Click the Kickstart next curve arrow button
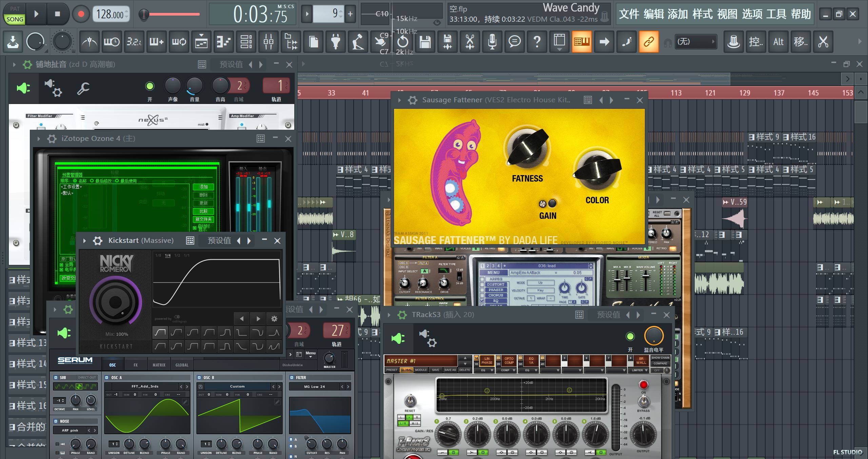868x459 pixels. [x=258, y=319]
